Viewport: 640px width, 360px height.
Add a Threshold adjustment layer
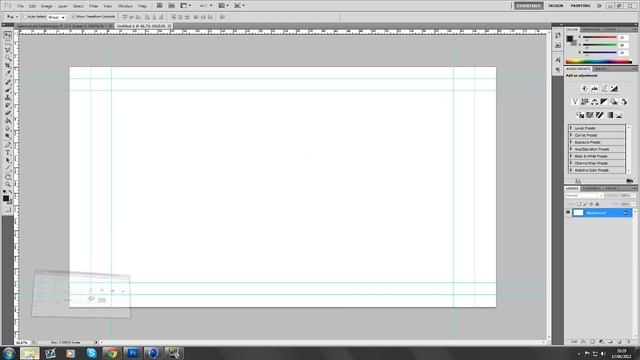tap(600, 115)
